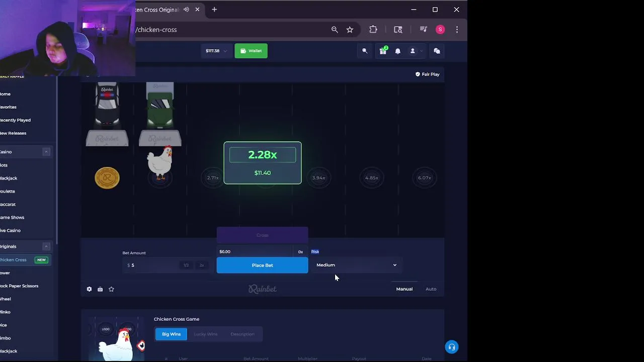Halve the bet with 1/2 button
The width and height of the screenshot is (644, 362).
tap(186, 265)
